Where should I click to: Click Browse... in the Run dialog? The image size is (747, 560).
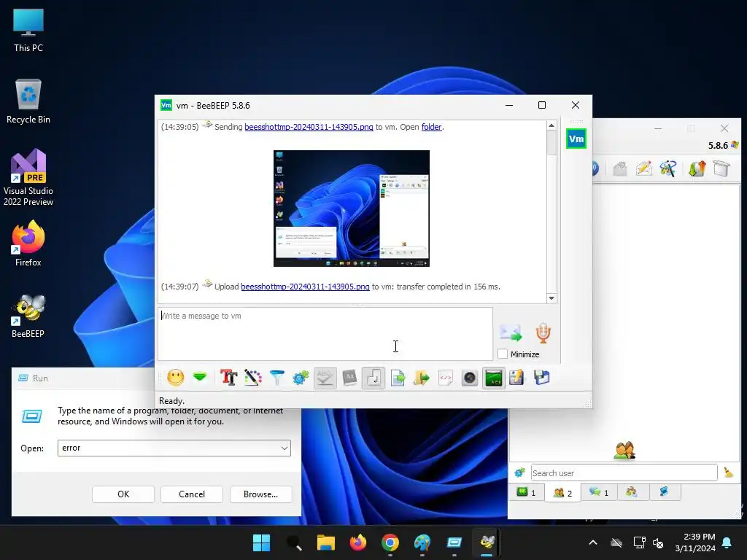click(260, 494)
